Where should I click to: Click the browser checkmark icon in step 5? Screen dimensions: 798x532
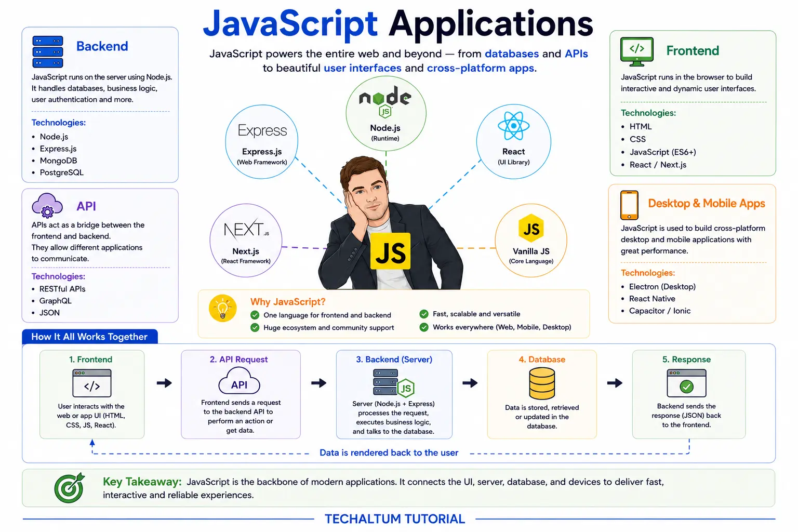[686, 383]
